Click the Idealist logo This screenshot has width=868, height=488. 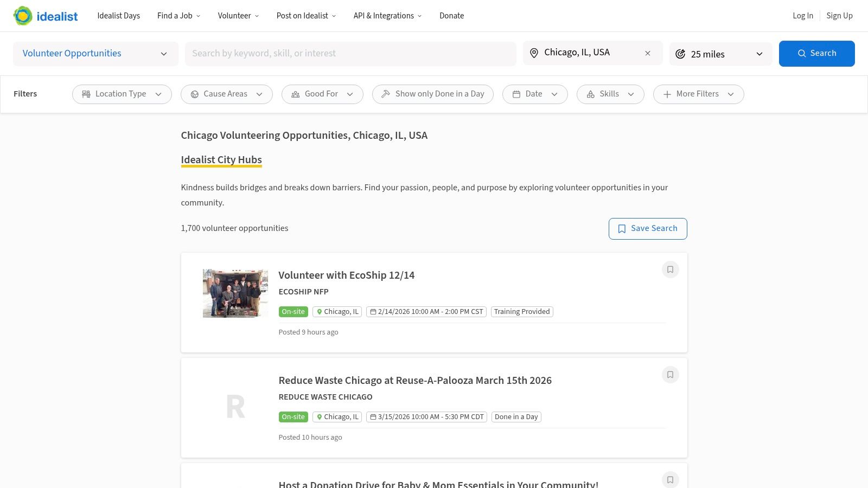[x=46, y=16]
